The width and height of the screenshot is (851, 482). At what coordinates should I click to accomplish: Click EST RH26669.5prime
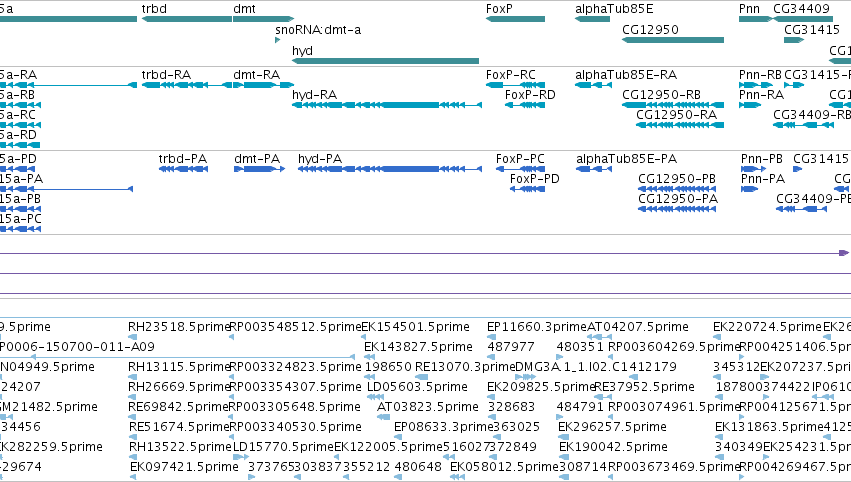(180, 387)
